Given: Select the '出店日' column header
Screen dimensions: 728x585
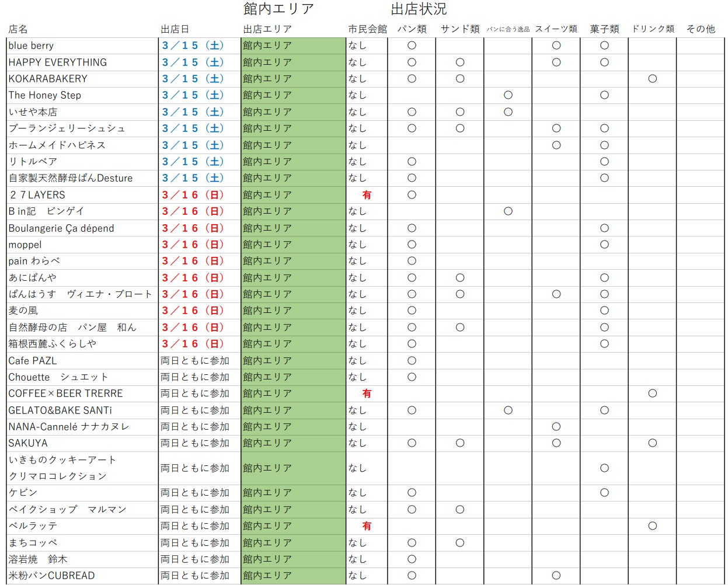Looking at the screenshot, I should pyautogui.click(x=175, y=29).
